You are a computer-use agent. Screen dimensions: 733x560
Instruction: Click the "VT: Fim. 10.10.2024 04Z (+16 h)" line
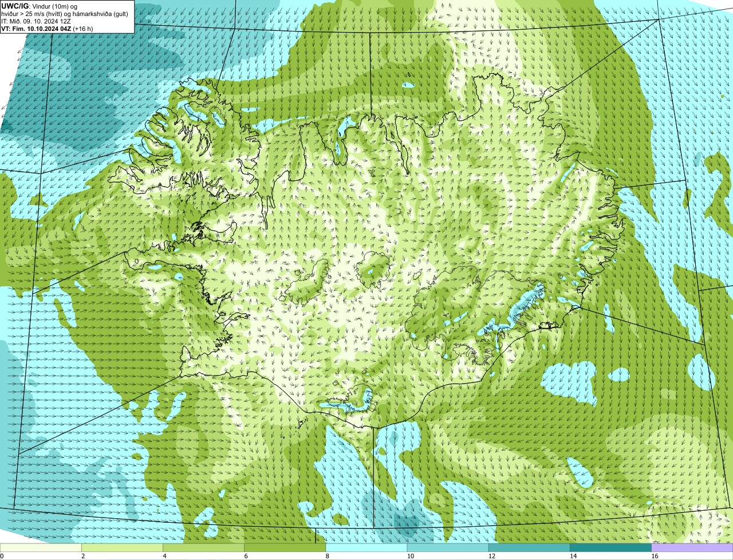point(47,29)
